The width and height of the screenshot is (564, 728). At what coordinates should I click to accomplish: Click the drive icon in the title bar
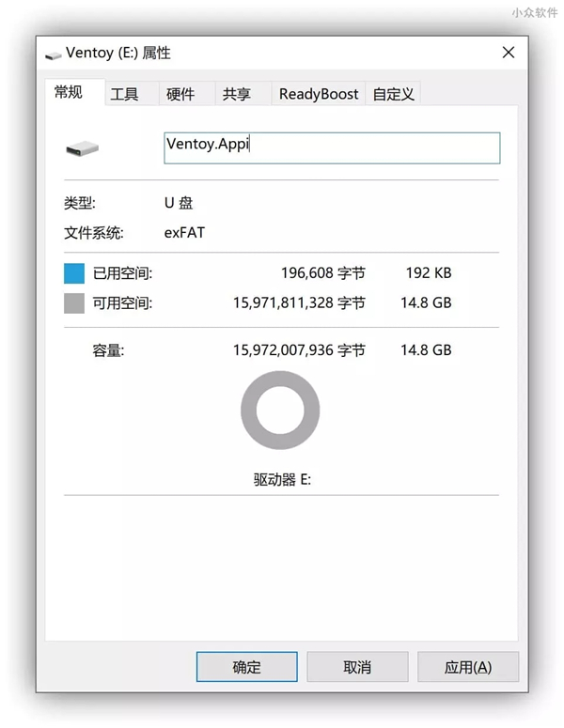(x=54, y=54)
